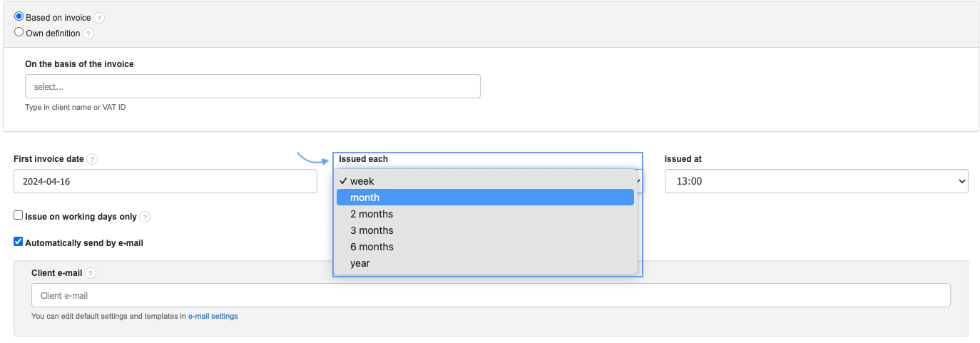Screen dimensions: 980x343
Task: Pick 2 months from the dropdown list
Action: [x=372, y=214]
